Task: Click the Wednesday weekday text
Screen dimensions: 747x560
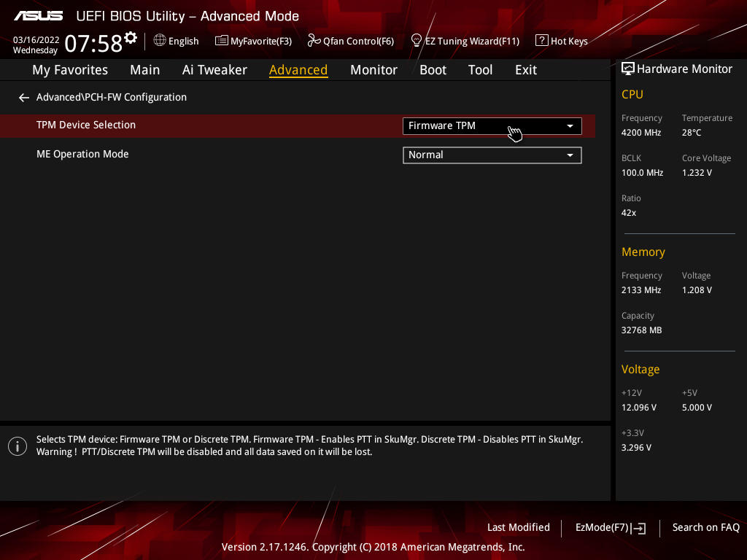Action: point(35,50)
